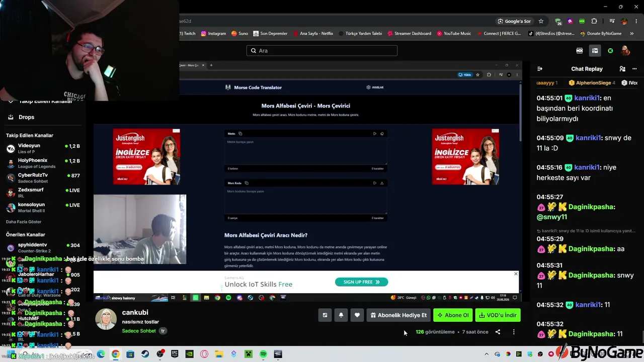Open the cankubi streamer avatar
This screenshot has width=644, height=362.
[106, 319]
